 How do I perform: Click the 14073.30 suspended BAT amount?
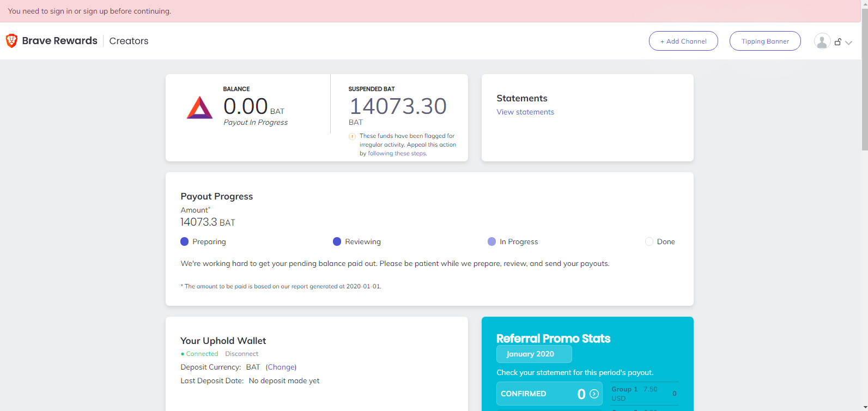[x=398, y=106]
